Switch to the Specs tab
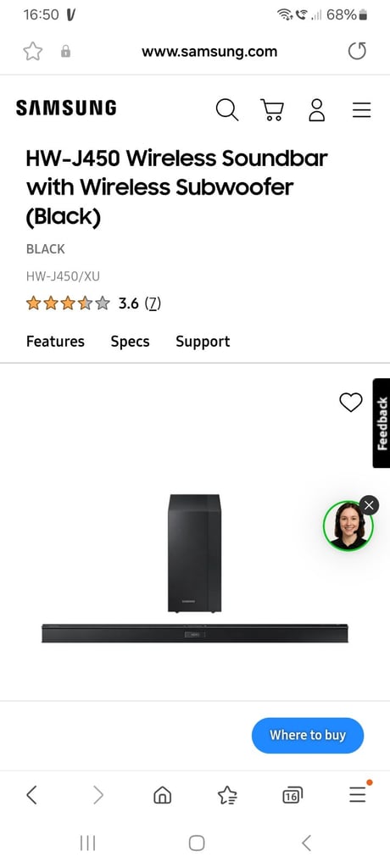This screenshot has height=868, width=390. point(131,342)
